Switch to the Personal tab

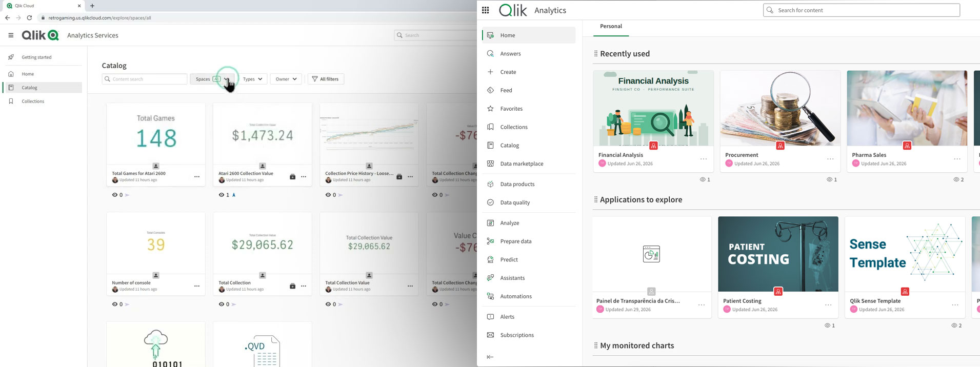coord(611,27)
